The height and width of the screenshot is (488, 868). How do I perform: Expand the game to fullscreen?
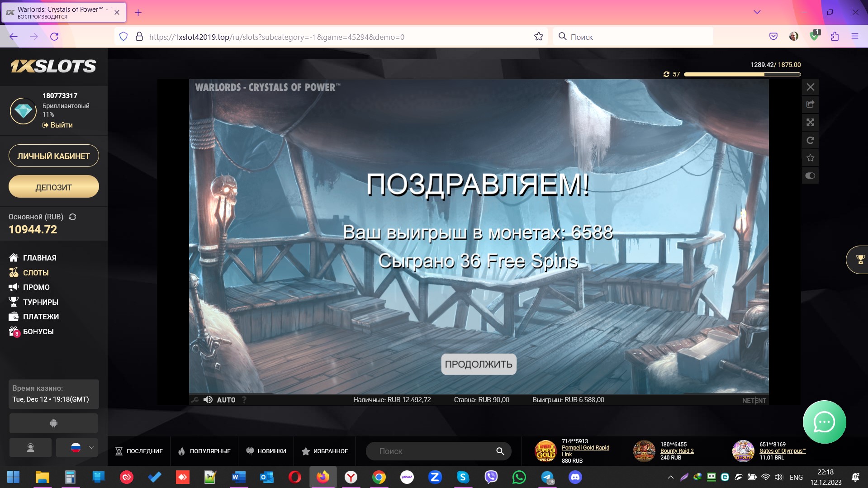coord(810,122)
